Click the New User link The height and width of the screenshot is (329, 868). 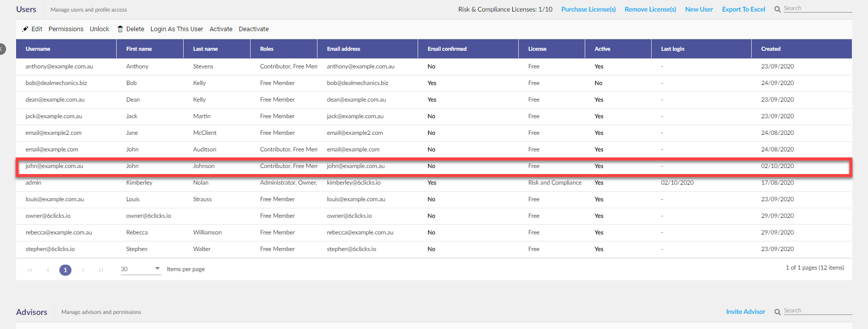[699, 10]
